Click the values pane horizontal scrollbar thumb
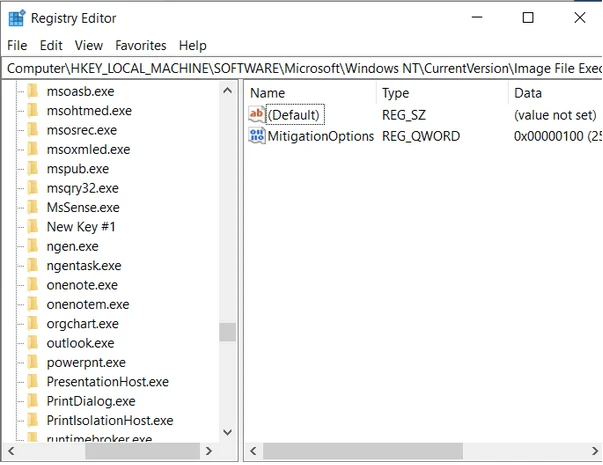The height and width of the screenshot is (465, 603). tap(363, 451)
